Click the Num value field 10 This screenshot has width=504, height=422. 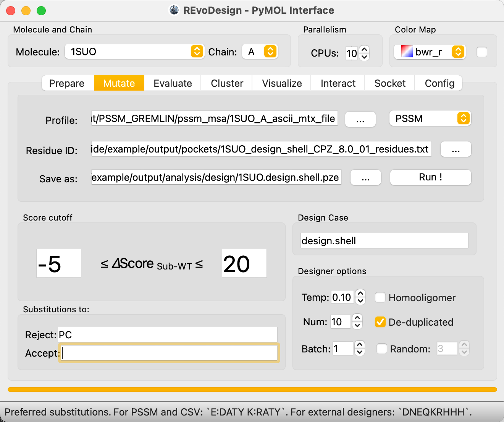tap(341, 322)
